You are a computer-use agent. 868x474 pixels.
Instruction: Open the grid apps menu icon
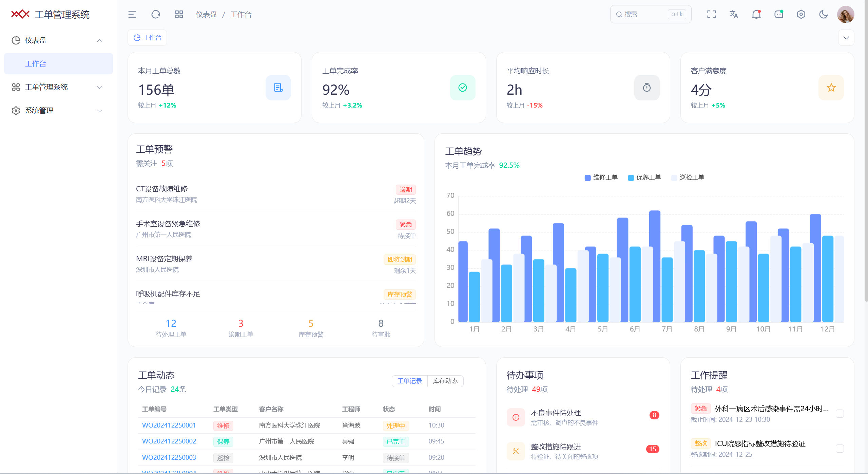click(179, 14)
